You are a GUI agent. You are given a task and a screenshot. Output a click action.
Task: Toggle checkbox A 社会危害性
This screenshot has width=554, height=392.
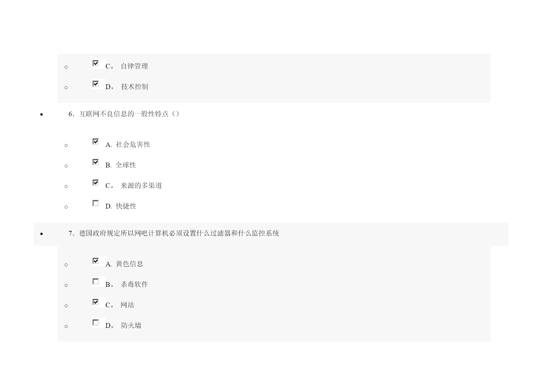pyautogui.click(x=96, y=142)
